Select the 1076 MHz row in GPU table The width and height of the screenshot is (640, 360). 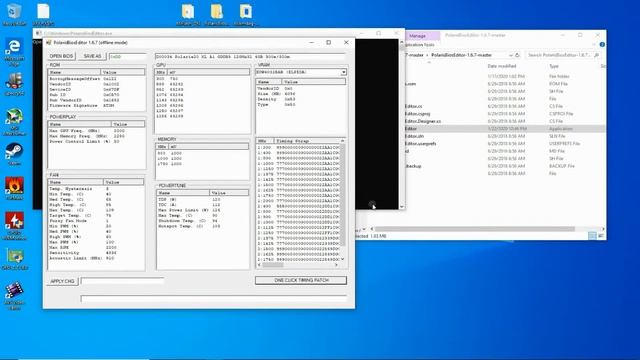pos(202,95)
